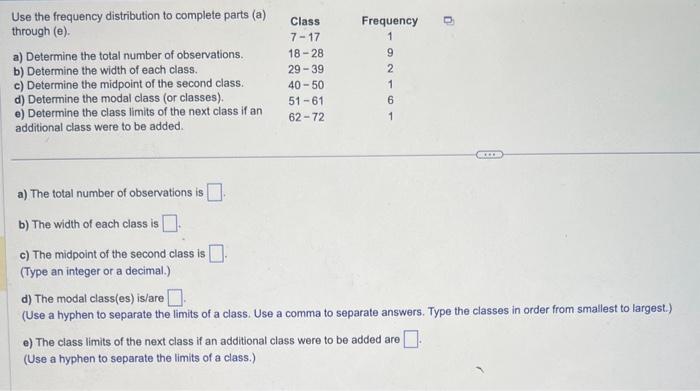This screenshot has width=700, height=391.
Task: Click the midpoint of second class answer box
Action: coord(217,254)
